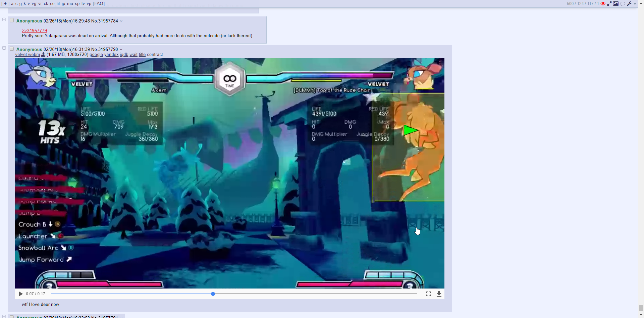Click the yandex reverse image search link
Viewport: 644px width, 318px height.
tap(111, 55)
